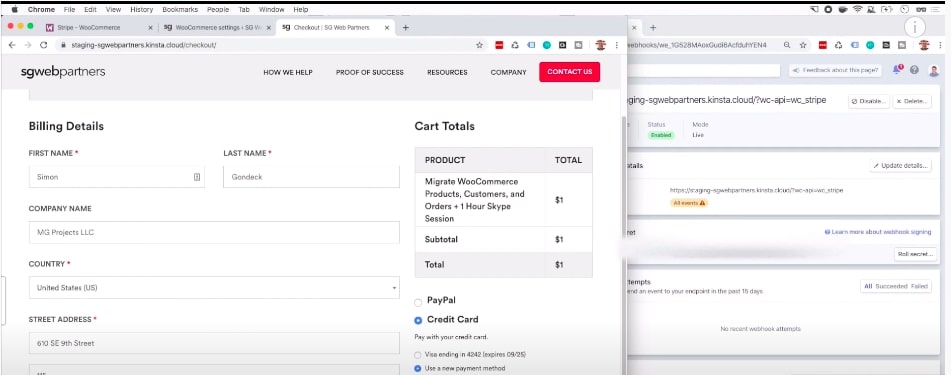Open the red extension icon in the checkout window
Screen dimensions: 951x375
pos(499,45)
